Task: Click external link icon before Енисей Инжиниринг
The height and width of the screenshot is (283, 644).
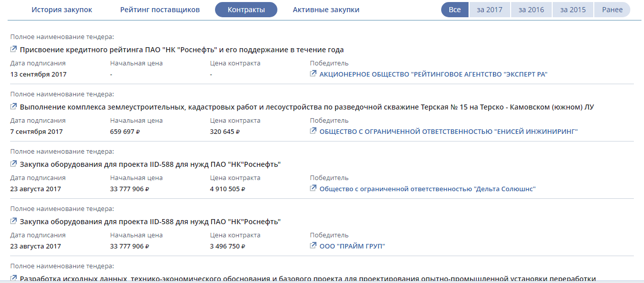Action: (x=313, y=131)
